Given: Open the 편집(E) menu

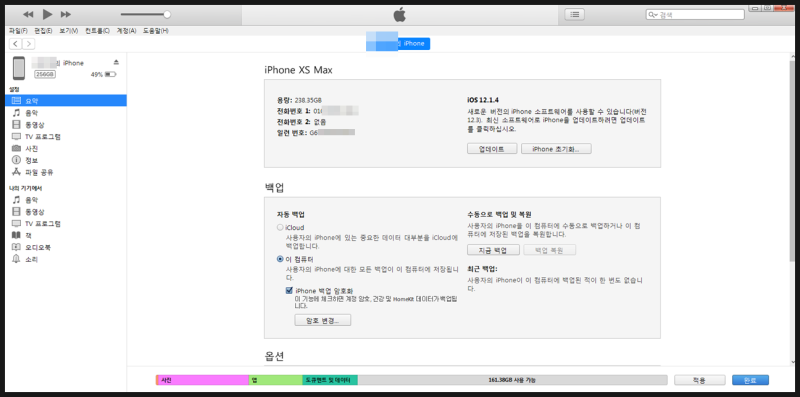Looking at the screenshot, I should pos(43,31).
